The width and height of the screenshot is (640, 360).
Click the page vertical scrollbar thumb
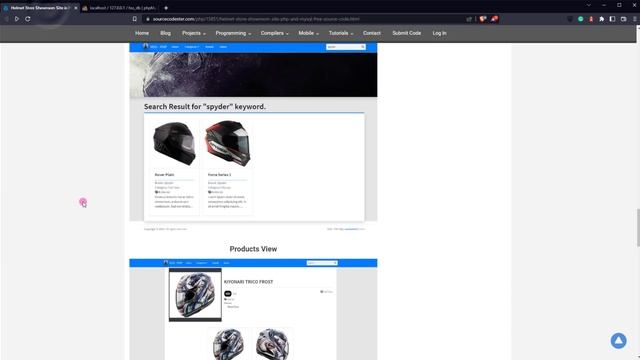click(638, 228)
